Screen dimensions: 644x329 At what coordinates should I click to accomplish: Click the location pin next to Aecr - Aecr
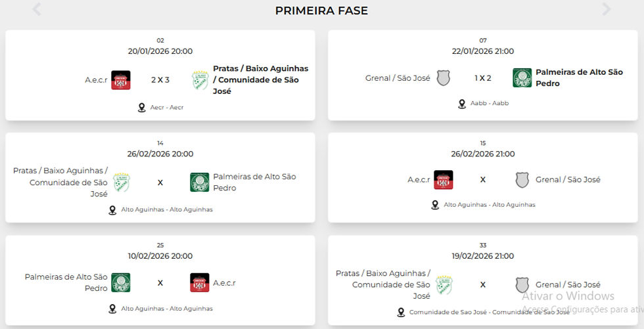coord(141,108)
